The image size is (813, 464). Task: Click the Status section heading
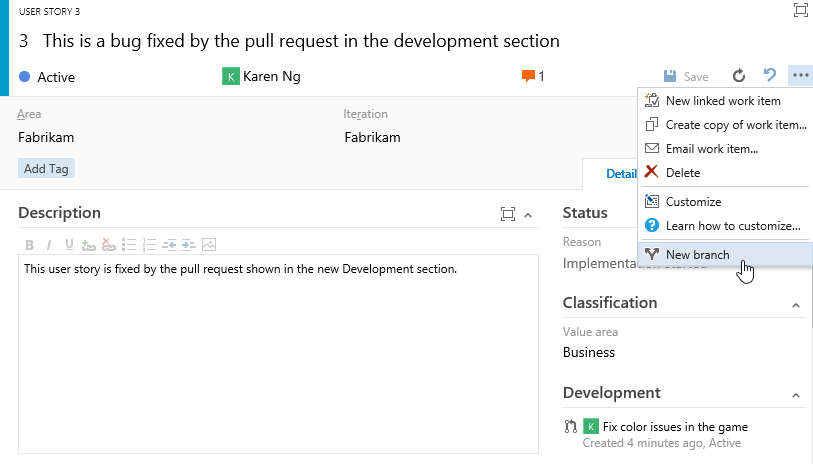[585, 213]
